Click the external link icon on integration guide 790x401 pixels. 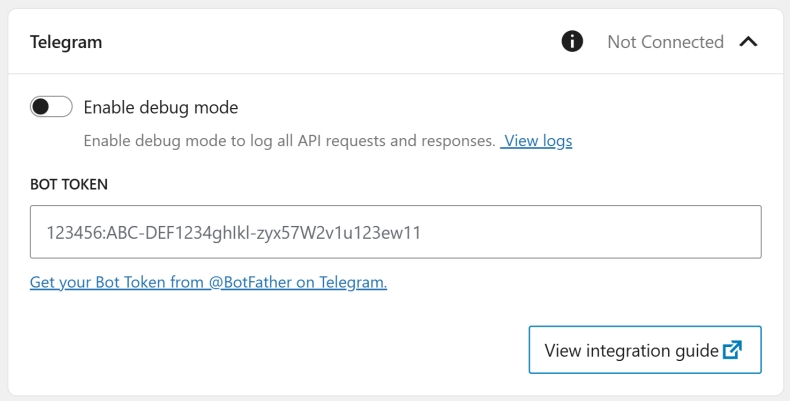(733, 350)
